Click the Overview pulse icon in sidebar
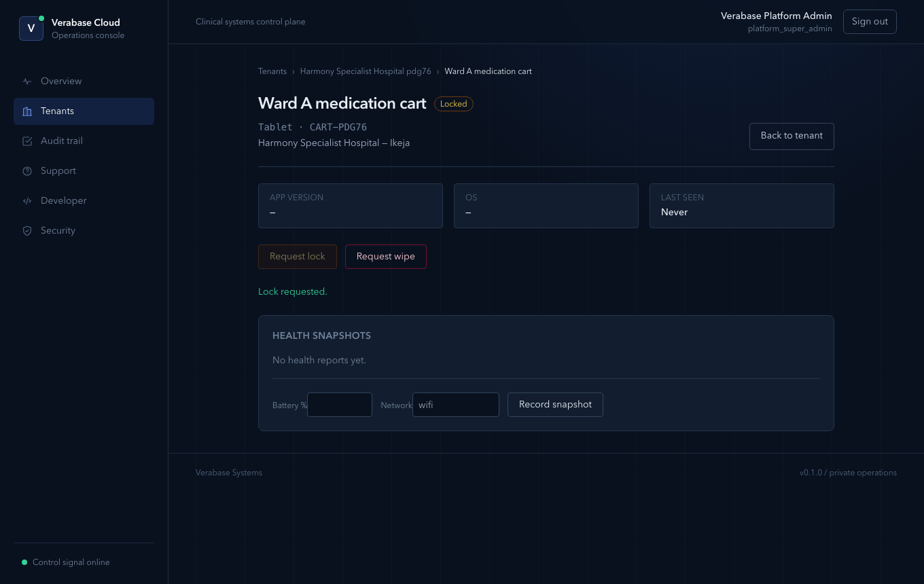This screenshot has width=924, height=584. pyautogui.click(x=27, y=81)
